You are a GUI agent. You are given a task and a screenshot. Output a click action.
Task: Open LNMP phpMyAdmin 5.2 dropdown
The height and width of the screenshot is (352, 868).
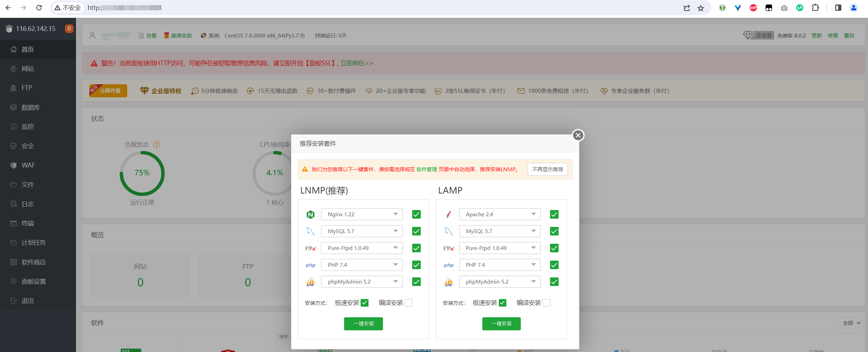362,282
